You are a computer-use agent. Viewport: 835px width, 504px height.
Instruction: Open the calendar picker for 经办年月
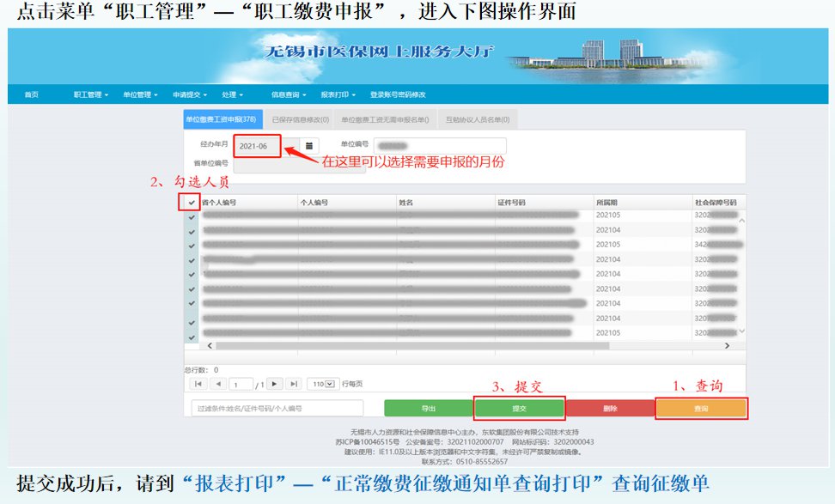coord(308,146)
